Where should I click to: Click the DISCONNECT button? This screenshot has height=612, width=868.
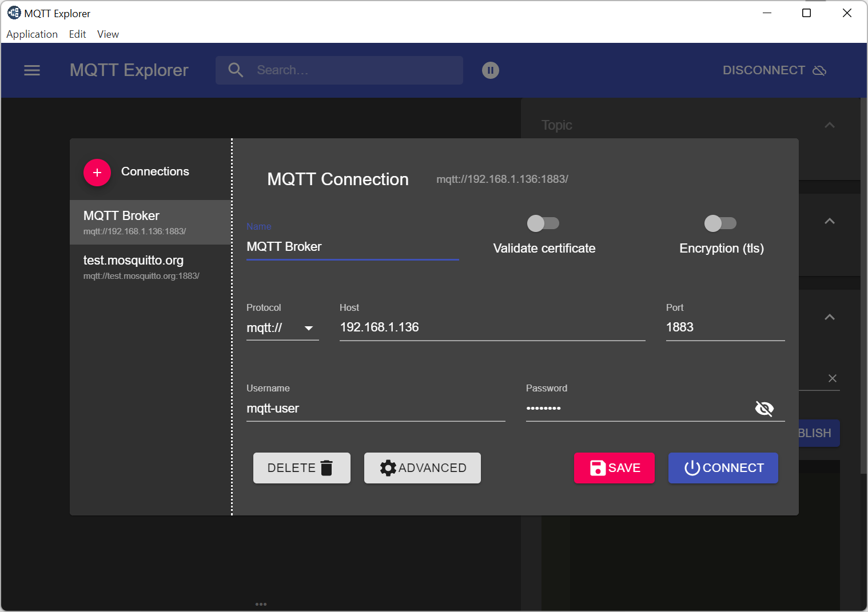click(x=774, y=70)
